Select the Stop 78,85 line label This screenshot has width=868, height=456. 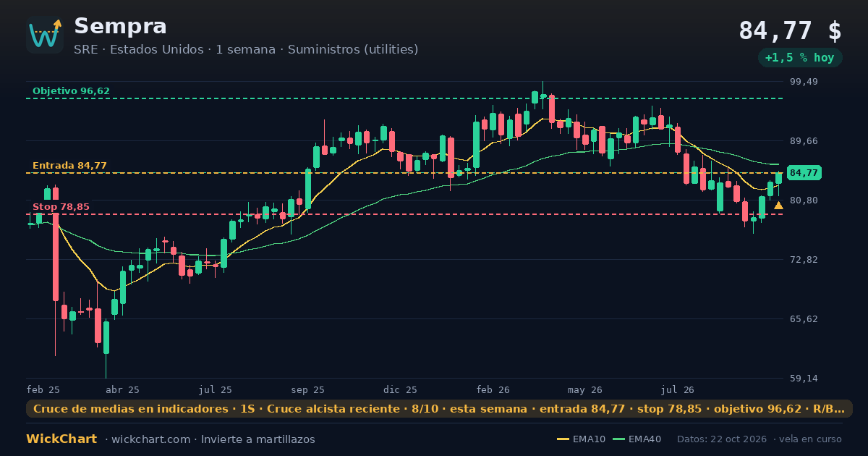tap(61, 207)
